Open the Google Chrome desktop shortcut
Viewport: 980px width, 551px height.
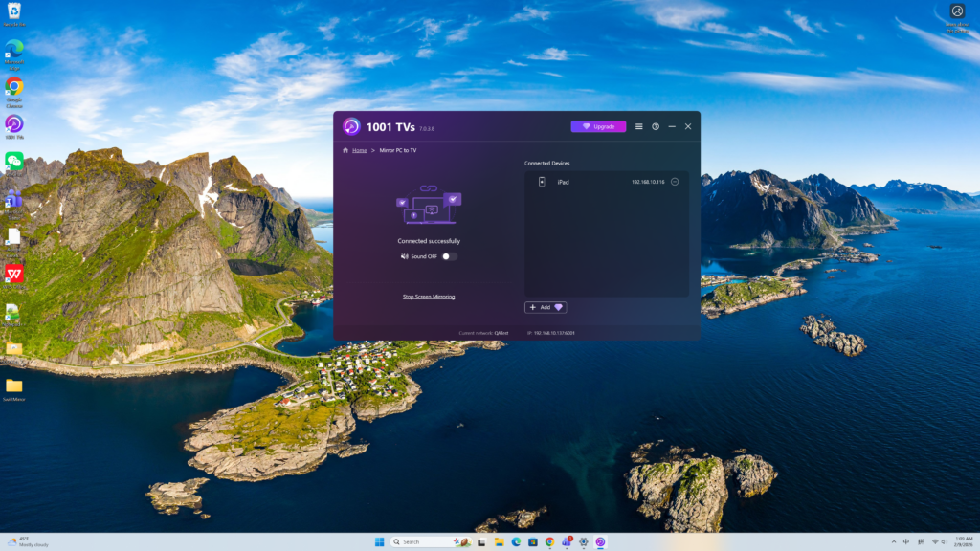(14, 88)
